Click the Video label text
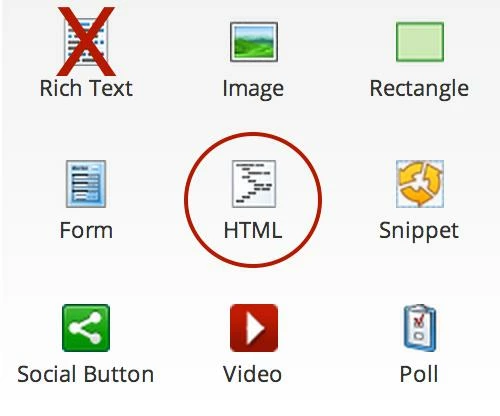The height and width of the screenshot is (416, 500). point(252,374)
